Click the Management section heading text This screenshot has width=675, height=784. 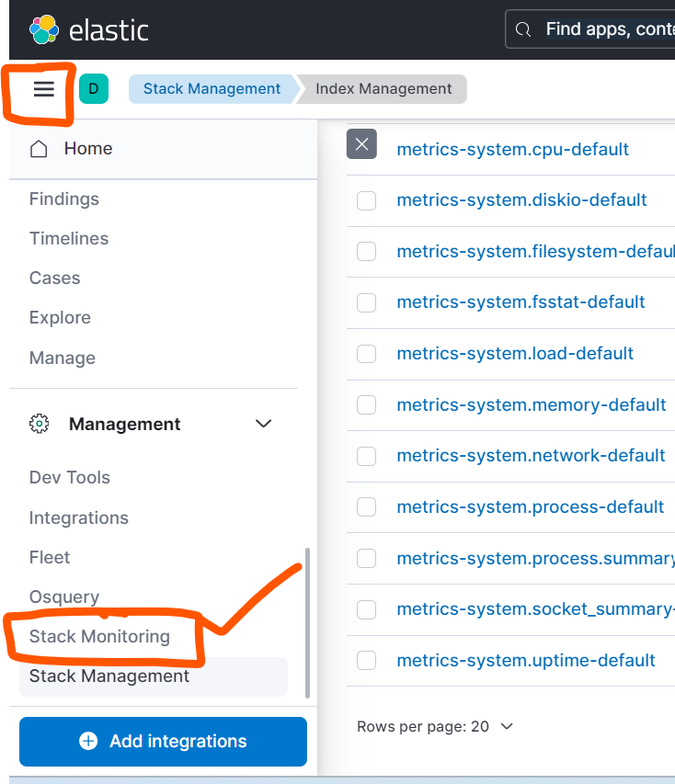[124, 424]
